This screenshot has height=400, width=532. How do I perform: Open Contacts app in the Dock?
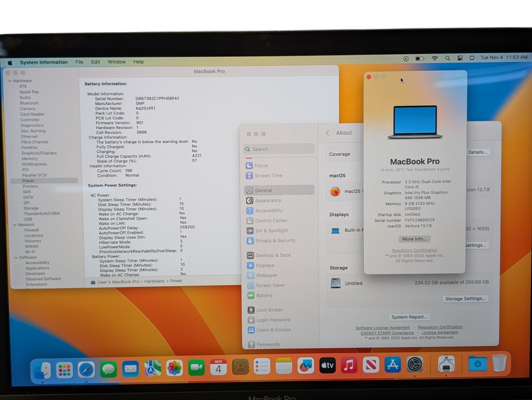pyautogui.click(x=241, y=367)
